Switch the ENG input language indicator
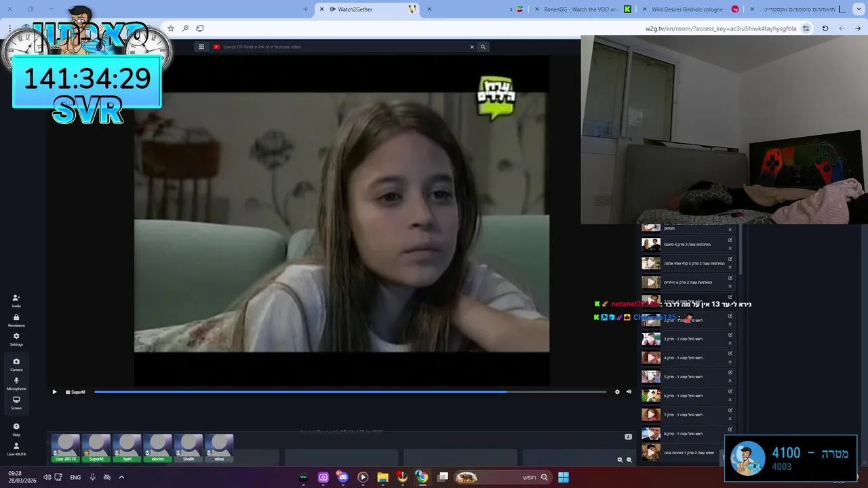 tap(75, 477)
